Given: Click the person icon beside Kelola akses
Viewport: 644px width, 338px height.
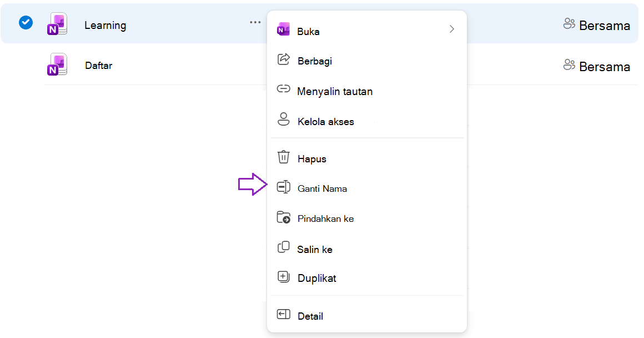Looking at the screenshot, I should point(283,120).
